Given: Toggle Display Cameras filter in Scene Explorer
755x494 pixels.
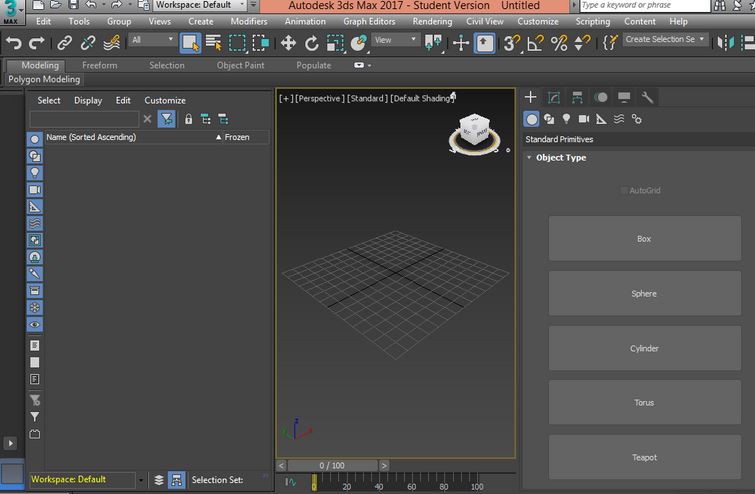Looking at the screenshot, I should [35, 190].
